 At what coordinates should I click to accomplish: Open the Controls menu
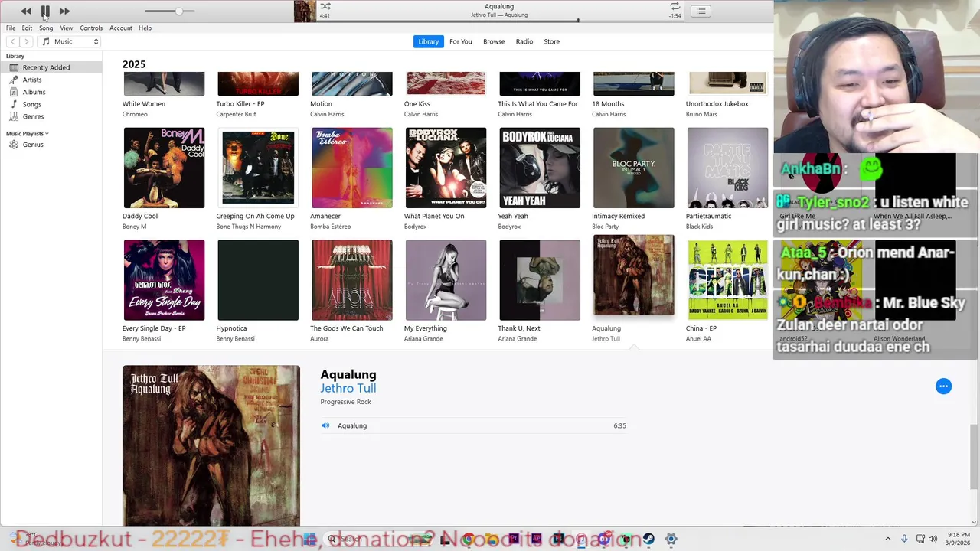[91, 28]
